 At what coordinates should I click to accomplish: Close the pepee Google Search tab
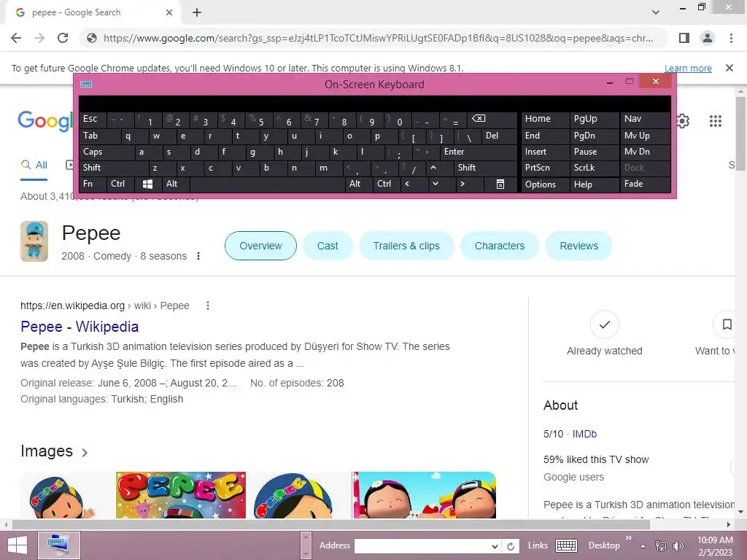coord(169,12)
